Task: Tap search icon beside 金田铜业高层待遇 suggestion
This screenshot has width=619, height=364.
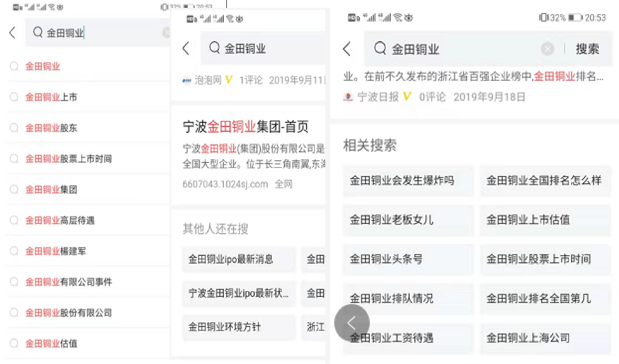Action: tap(14, 221)
